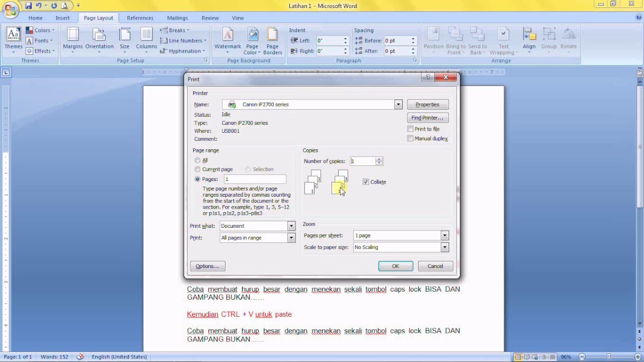Open the printer Name dropdown

pos(398,105)
